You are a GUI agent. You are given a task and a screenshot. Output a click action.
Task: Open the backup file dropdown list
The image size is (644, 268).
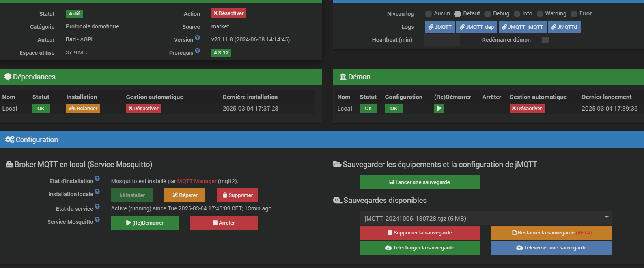point(485,218)
